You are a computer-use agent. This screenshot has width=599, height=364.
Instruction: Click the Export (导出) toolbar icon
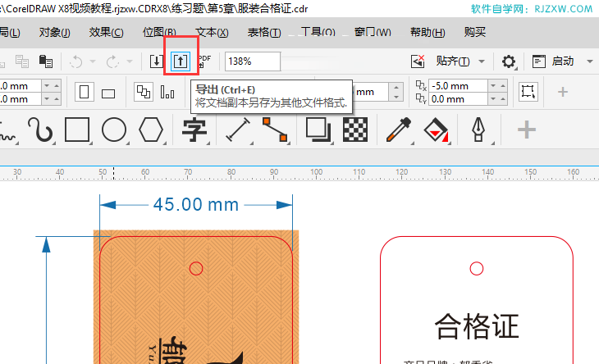[181, 61]
